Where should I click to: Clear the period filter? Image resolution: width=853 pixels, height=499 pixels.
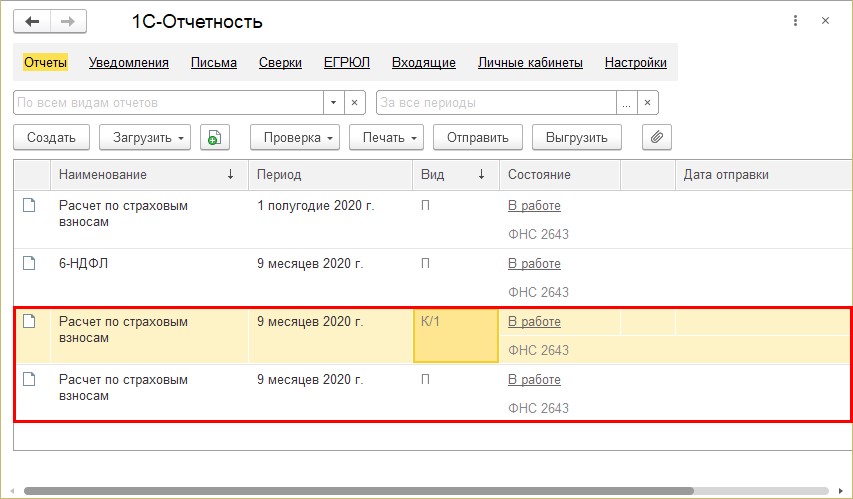pyautogui.click(x=647, y=102)
